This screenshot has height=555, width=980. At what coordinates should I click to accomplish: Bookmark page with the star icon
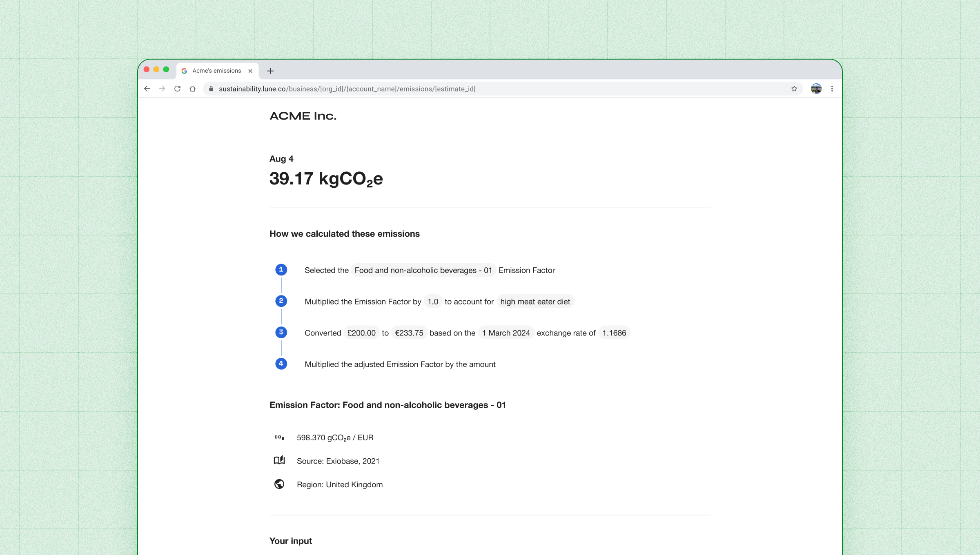pos(794,89)
